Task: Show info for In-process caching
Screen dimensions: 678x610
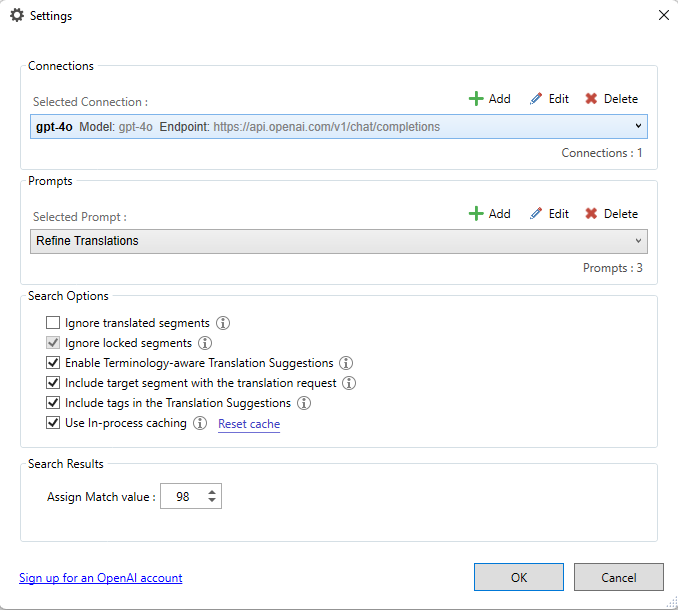Action: [x=200, y=423]
